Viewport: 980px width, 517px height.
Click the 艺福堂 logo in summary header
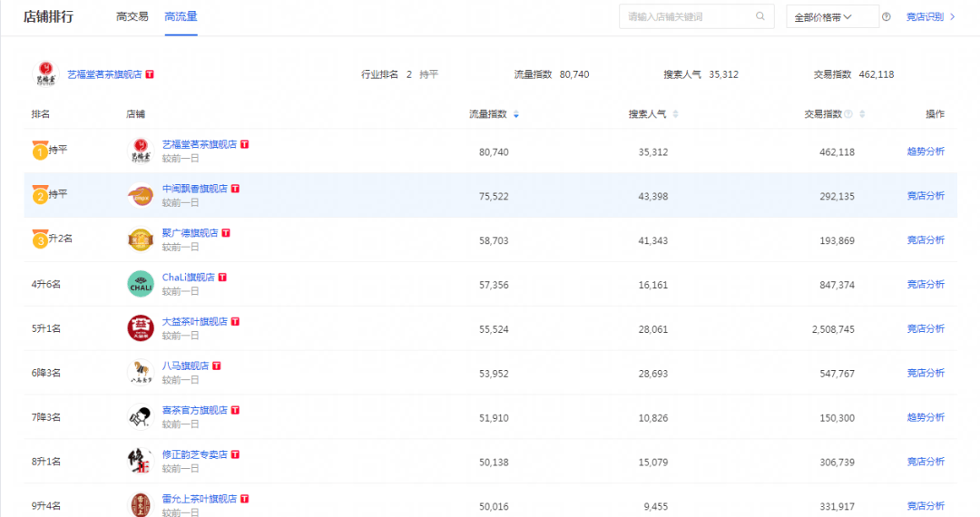[45, 73]
